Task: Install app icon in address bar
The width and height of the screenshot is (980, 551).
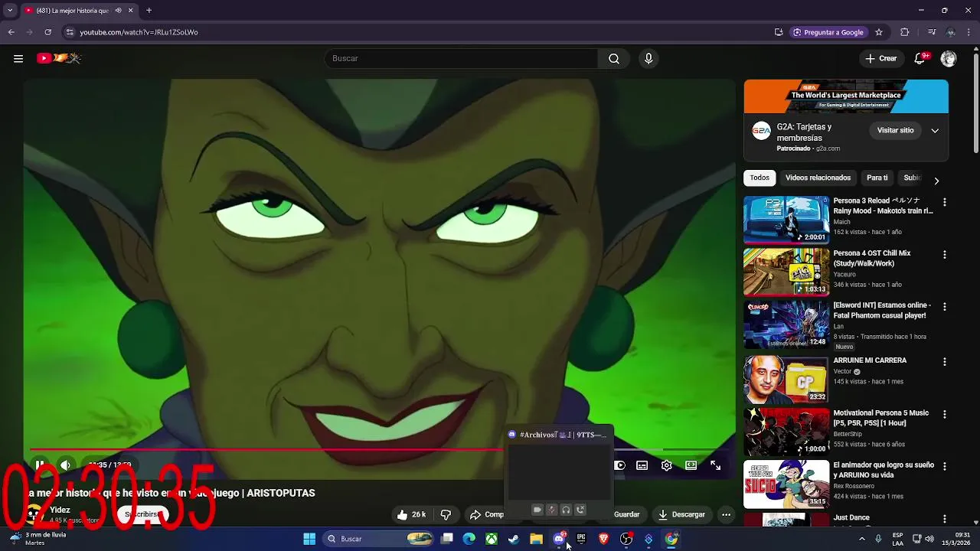Action: pyautogui.click(x=779, y=32)
